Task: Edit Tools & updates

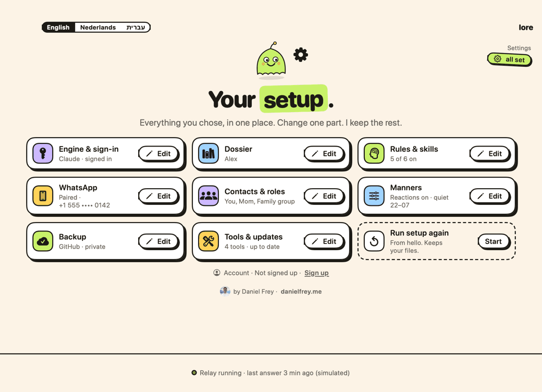Action: coord(324,241)
